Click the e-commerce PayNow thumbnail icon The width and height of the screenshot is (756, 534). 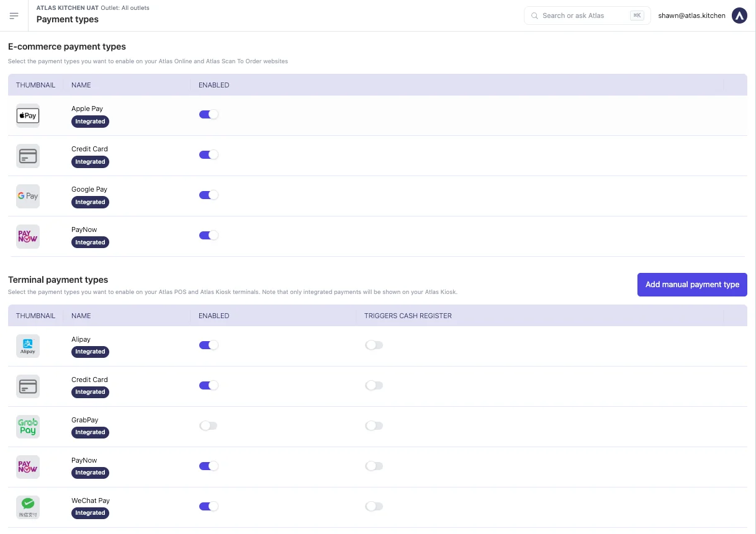(x=28, y=236)
